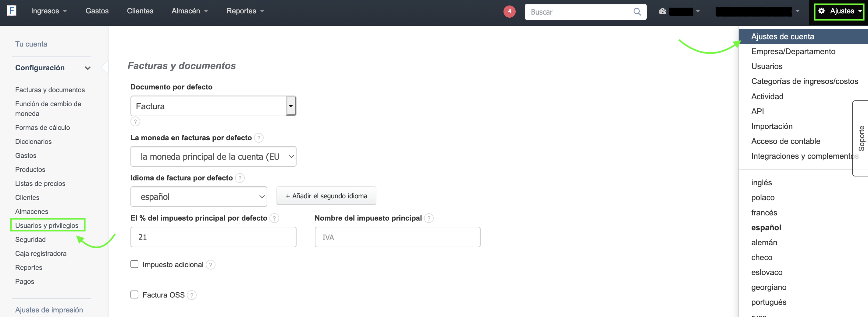Open the Soporte side tab
Viewport: 868px width, 317px height.
coord(861,138)
